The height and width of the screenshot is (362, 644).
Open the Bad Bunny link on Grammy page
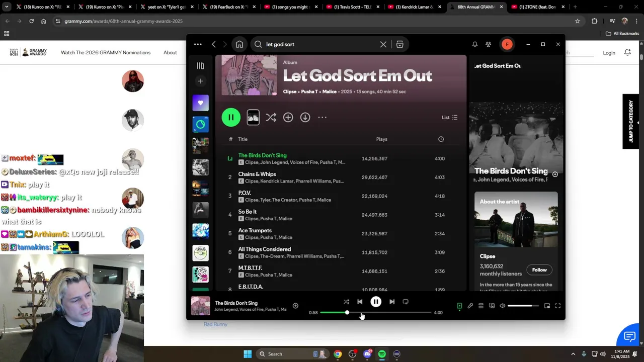point(215,324)
